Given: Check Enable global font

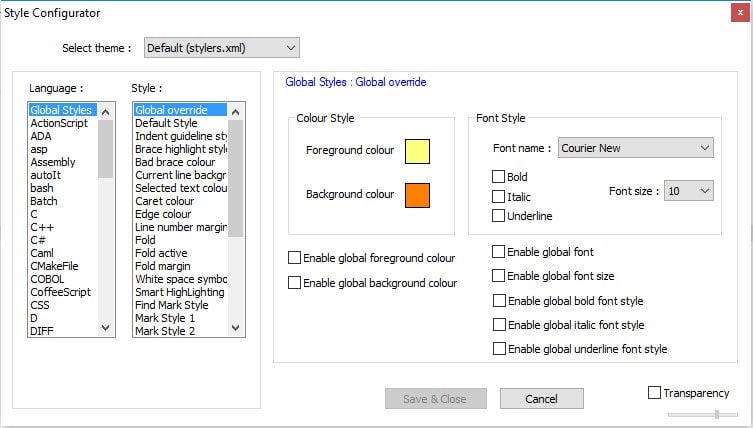Looking at the screenshot, I should (498, 252).
